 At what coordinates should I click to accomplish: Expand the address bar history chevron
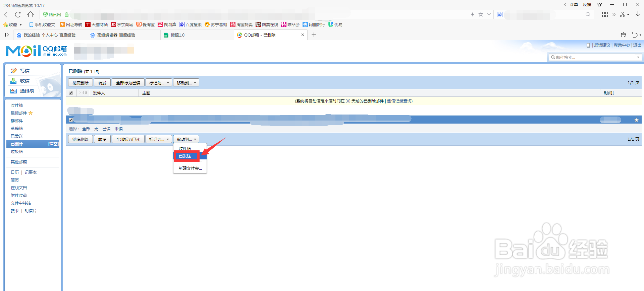489,14
